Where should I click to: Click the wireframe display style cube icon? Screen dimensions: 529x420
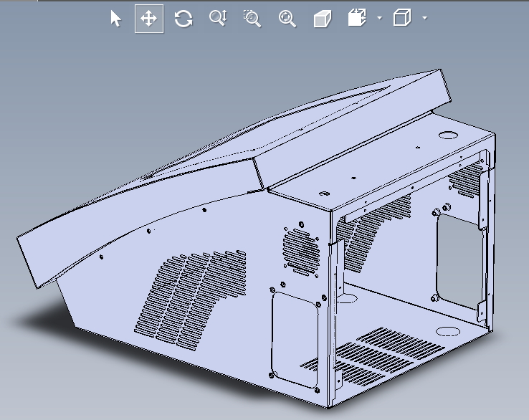point(402,19)
